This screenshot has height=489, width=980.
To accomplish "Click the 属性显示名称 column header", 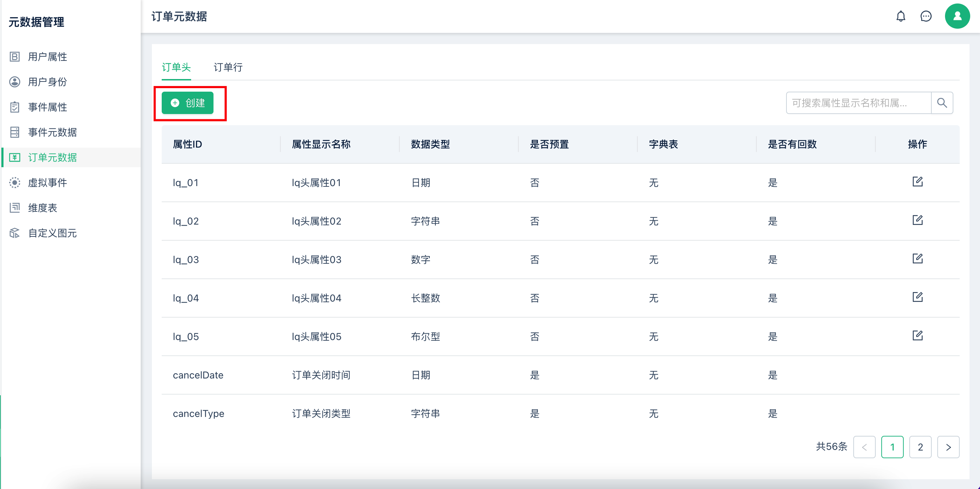I will (321, 144).
